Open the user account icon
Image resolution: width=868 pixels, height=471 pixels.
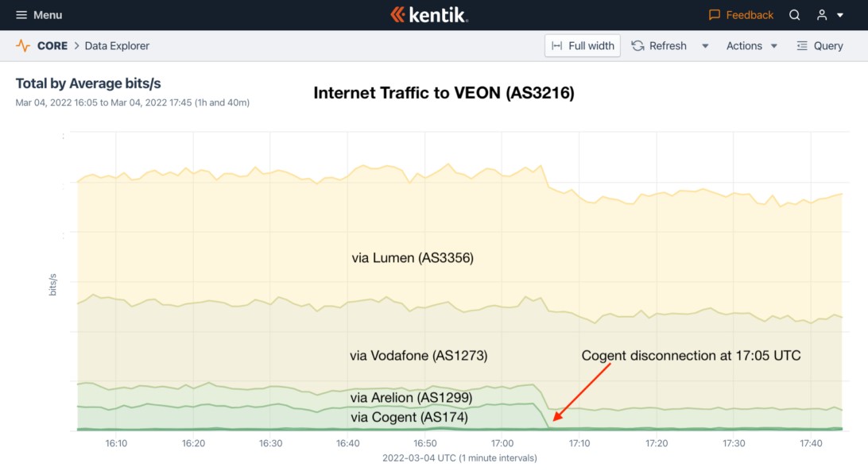(x=822, y=15)
